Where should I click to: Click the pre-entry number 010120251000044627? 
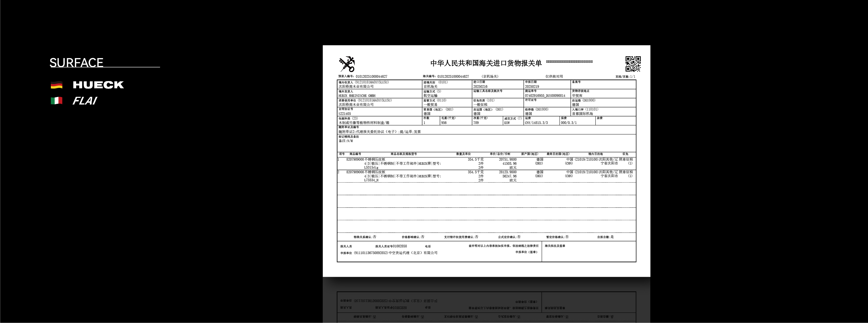[371, 76]
